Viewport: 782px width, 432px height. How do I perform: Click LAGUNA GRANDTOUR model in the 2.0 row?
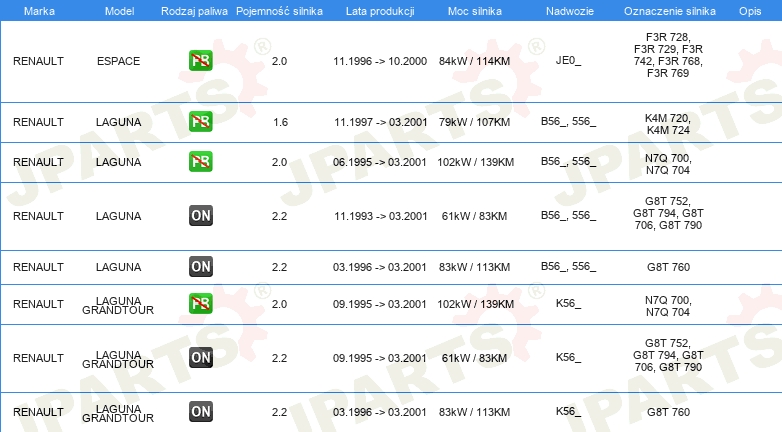click(x=118, y=305)
